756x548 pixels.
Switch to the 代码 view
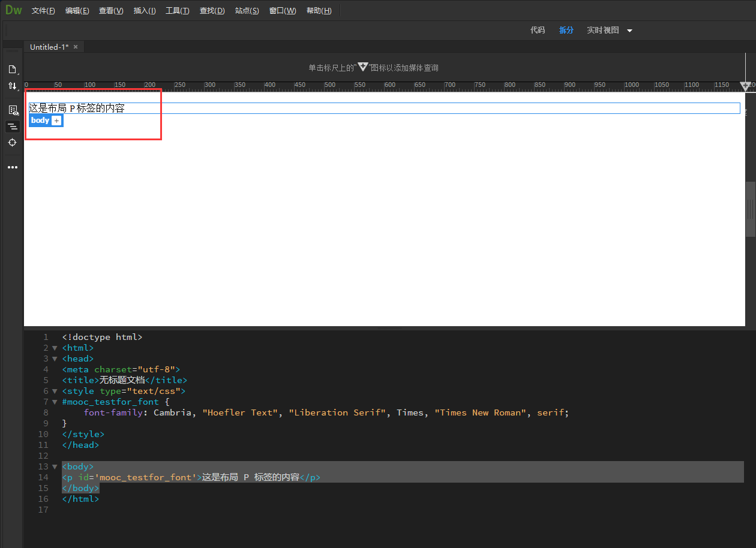point(538,30)
